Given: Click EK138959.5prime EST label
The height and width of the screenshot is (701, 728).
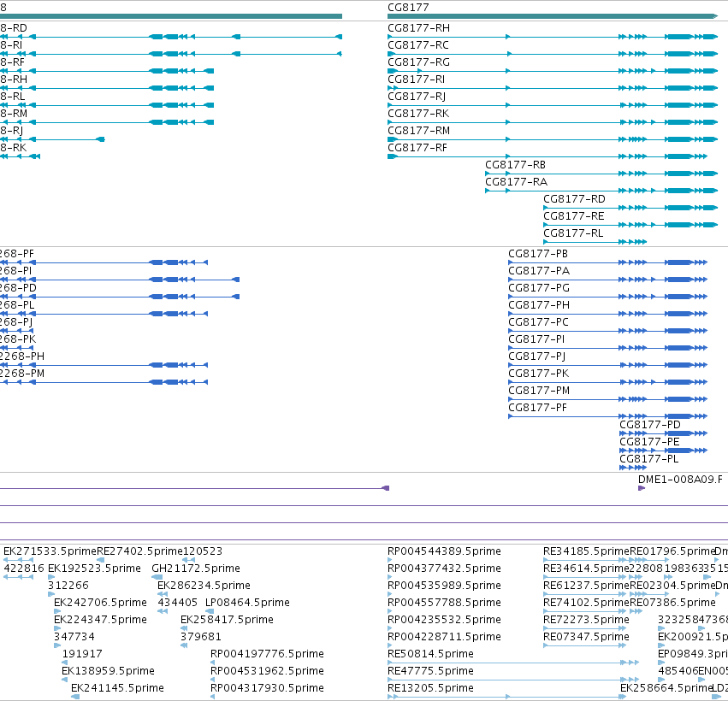Looking at the screenshot, I should point(108,671).
